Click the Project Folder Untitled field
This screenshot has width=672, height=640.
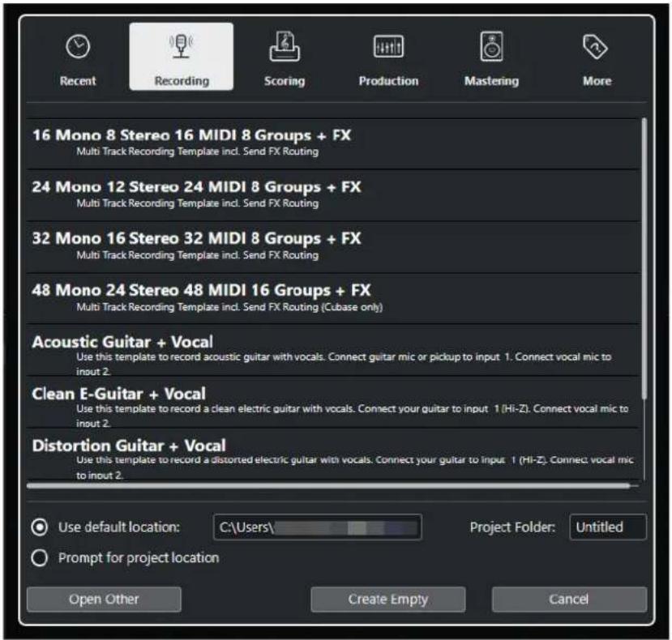click(x=608, y=527)
